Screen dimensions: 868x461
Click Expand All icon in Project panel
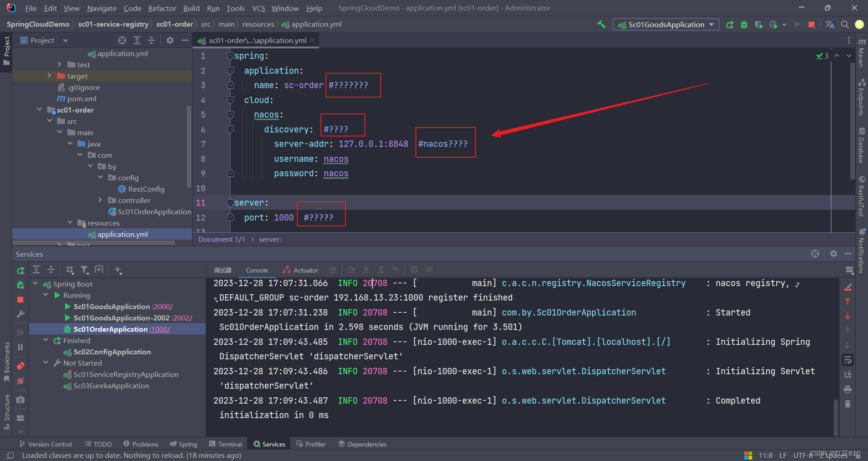(x=137, y=40)
